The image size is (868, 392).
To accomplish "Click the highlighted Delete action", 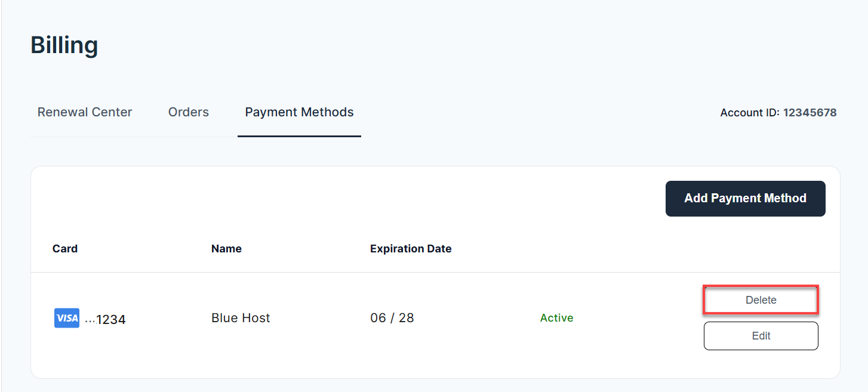I will click(761, 300).
